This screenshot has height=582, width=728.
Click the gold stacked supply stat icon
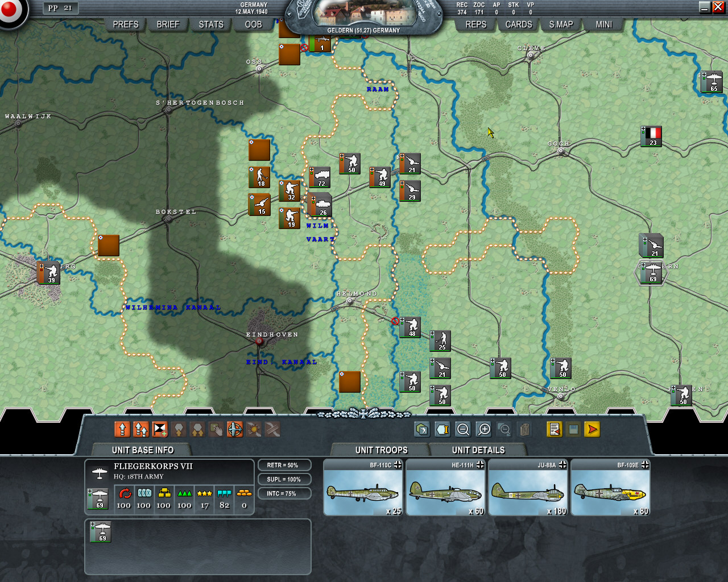pyautogui.click(x=164, y=493)
